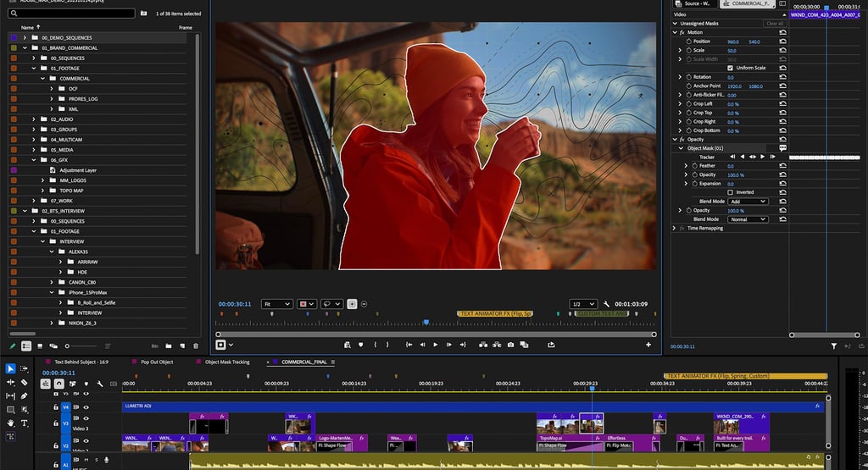Toggle V2 track output eye icon
This screenshot has height=470, width=868.
pos(86,441)
